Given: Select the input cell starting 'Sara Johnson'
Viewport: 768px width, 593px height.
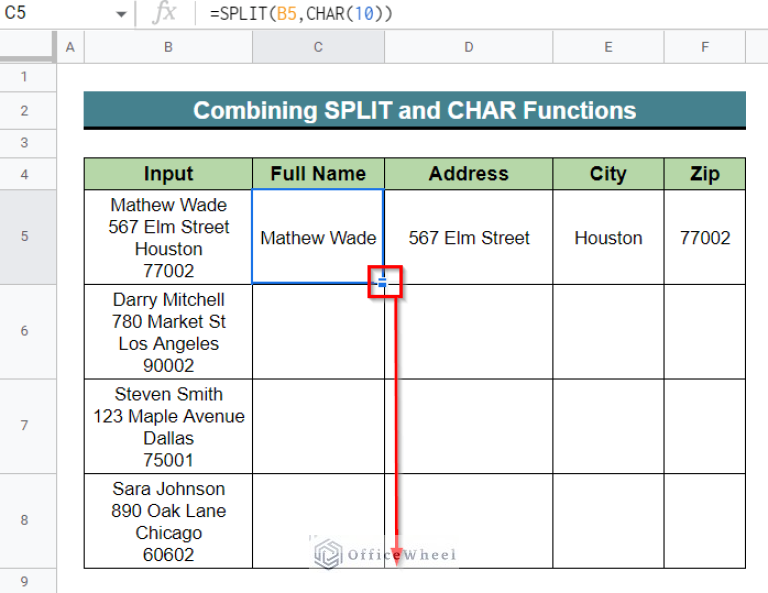Looking at the screenshot, I should [x=168, y=521].
